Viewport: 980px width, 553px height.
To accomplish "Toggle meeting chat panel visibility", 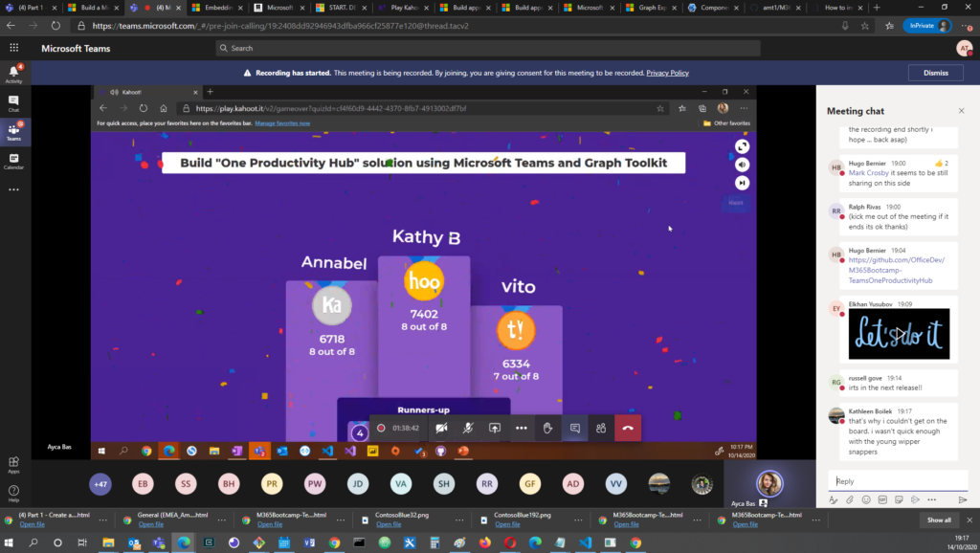I will (574, 428).
